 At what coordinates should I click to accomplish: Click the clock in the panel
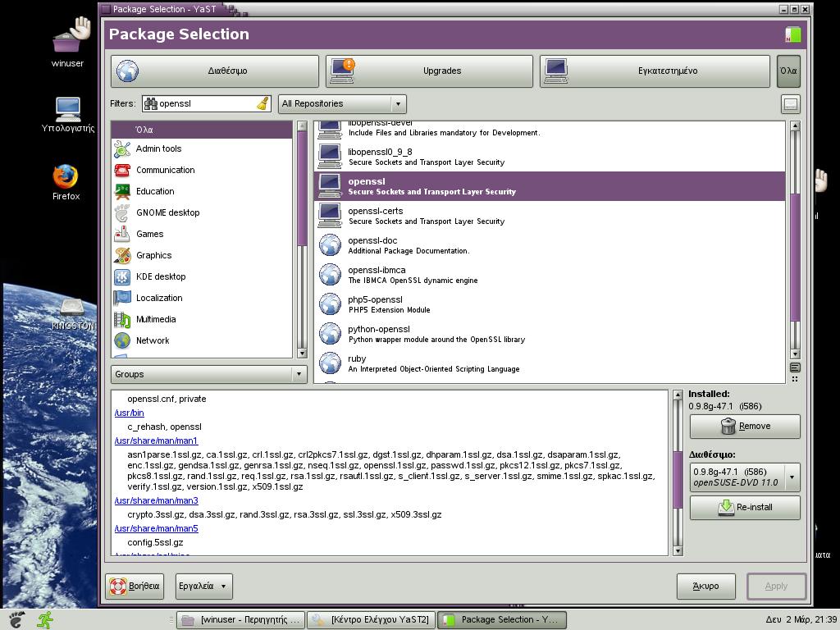pyautogui.click(x=801, y=620)
